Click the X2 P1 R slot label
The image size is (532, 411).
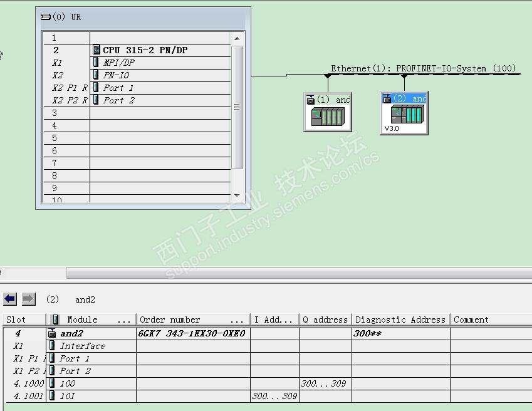click(70, 88)
